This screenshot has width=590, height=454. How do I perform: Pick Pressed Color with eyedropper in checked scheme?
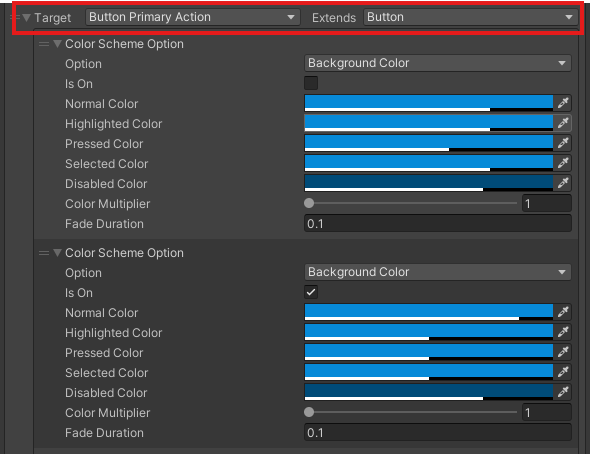click(563, 352)
